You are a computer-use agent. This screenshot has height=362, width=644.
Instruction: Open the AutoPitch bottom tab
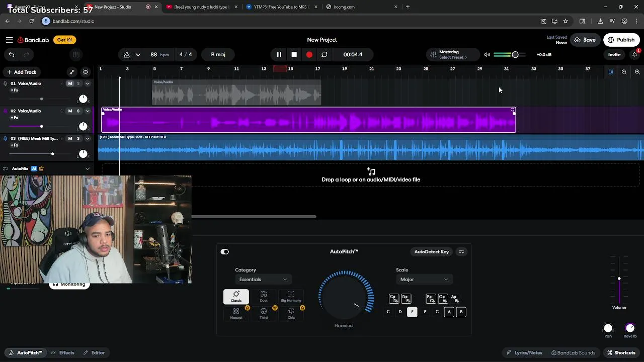pyautogui.click(x=26, y=353)
